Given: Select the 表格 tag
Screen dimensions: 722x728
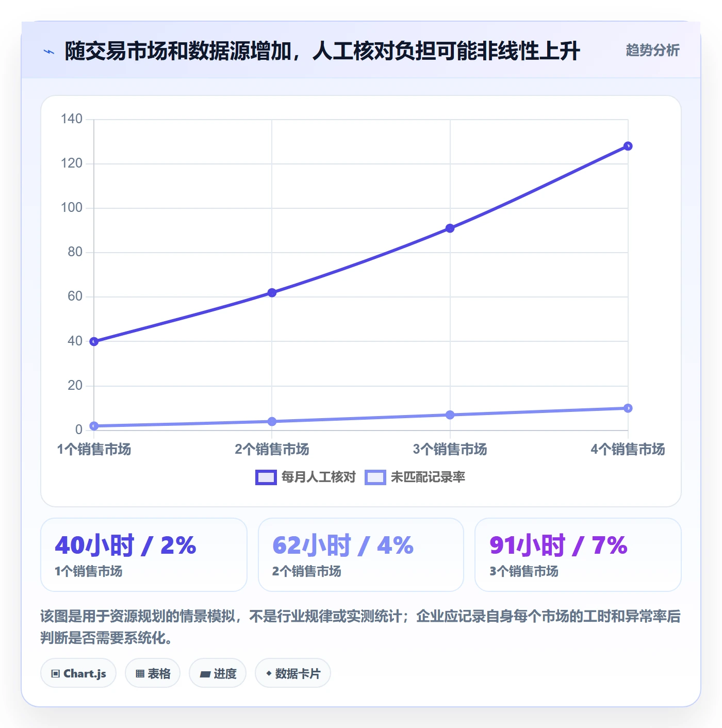Looking at the screenshot, I should click(153, 673).
